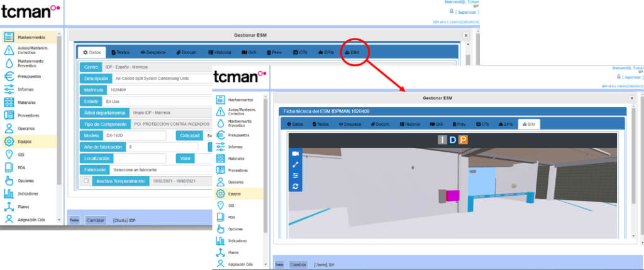
Task: Select Avisos/Mantenim. Correctivo warning icon in left window
Action: [9, 50]
